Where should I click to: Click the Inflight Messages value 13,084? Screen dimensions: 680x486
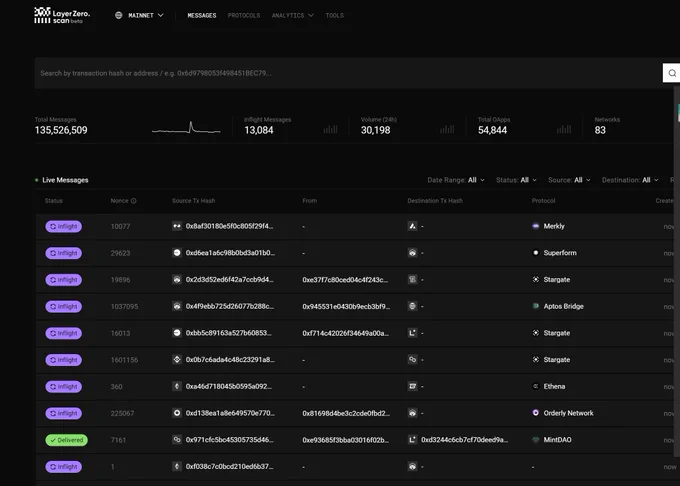[259, 130]
